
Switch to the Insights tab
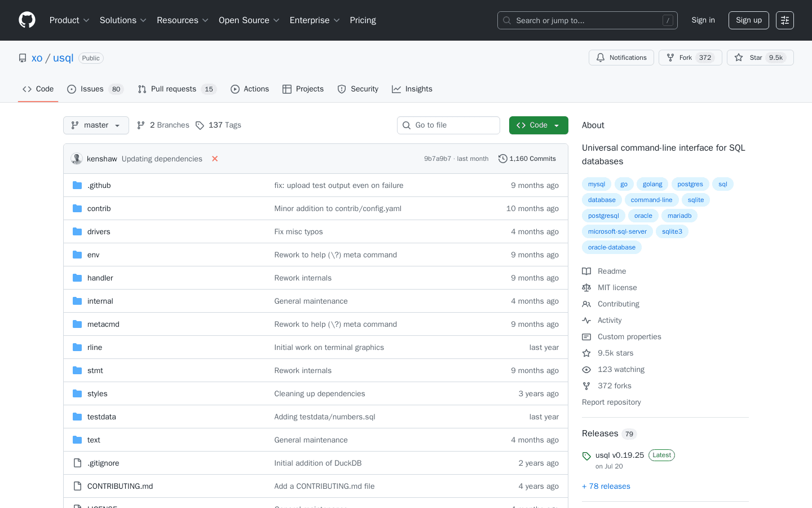tap(412, 89)
